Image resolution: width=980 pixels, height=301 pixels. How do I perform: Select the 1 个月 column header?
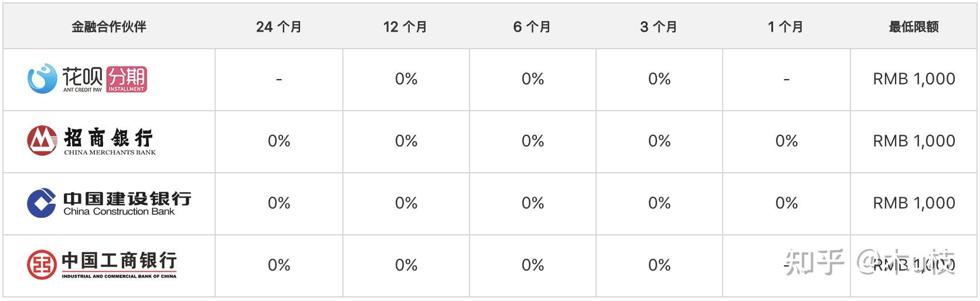(785, 26)
